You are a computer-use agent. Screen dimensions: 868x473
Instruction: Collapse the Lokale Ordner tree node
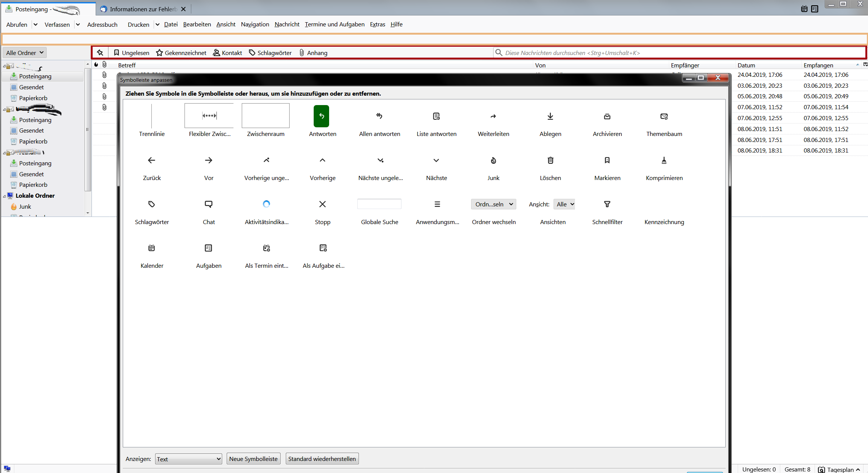click(x=5, y=196)
